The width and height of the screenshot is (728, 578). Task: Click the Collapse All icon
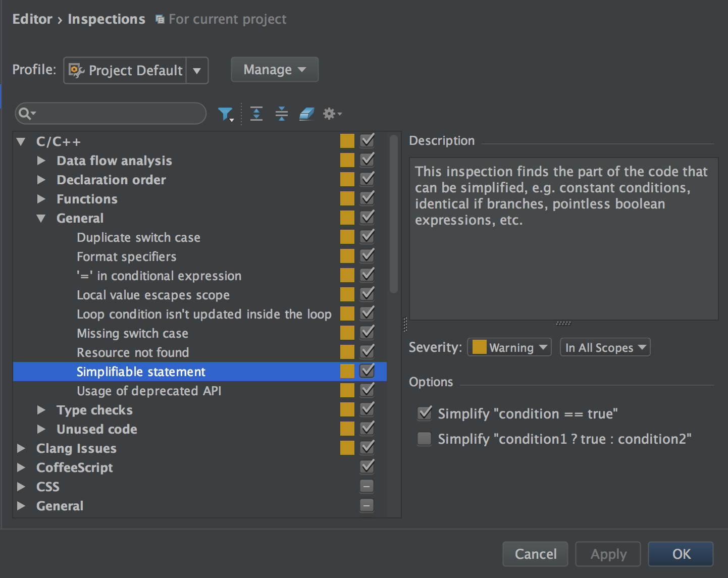pyautogui.click(x=281, y=114)
